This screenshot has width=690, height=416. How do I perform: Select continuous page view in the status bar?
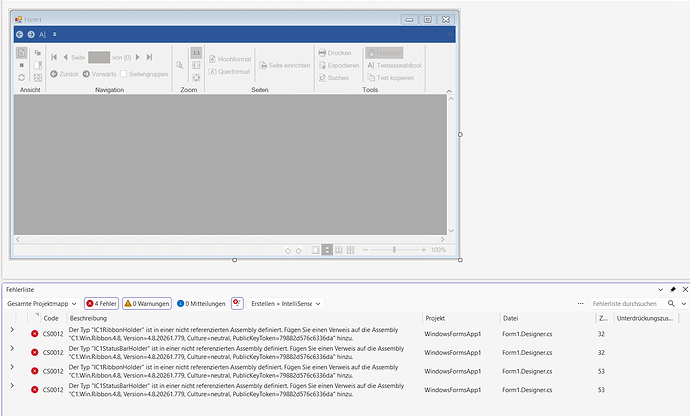[x=327, y=250]
